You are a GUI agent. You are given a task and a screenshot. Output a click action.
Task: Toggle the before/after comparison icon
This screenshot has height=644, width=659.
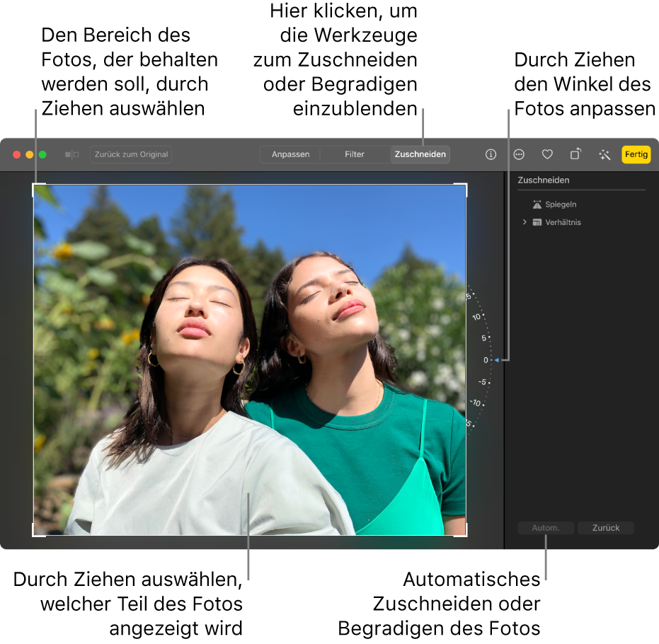coord(71,154)
